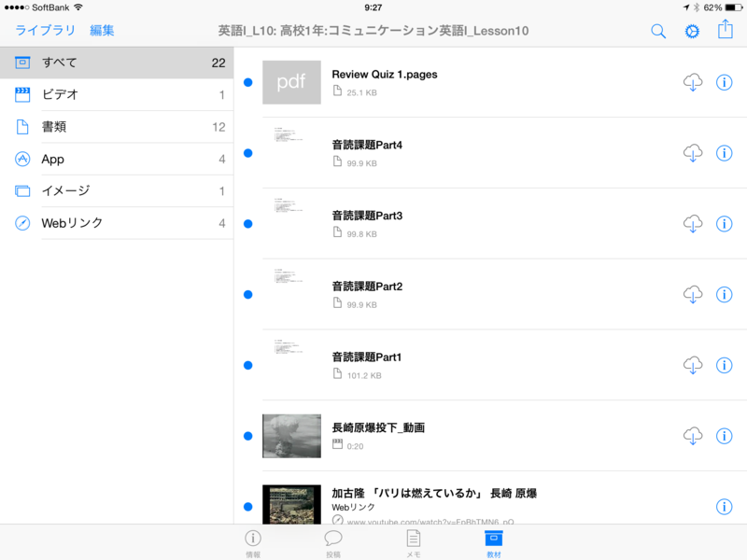Select the ビデオ category
This screenshot has height=560, width=747.
(117, 94)
